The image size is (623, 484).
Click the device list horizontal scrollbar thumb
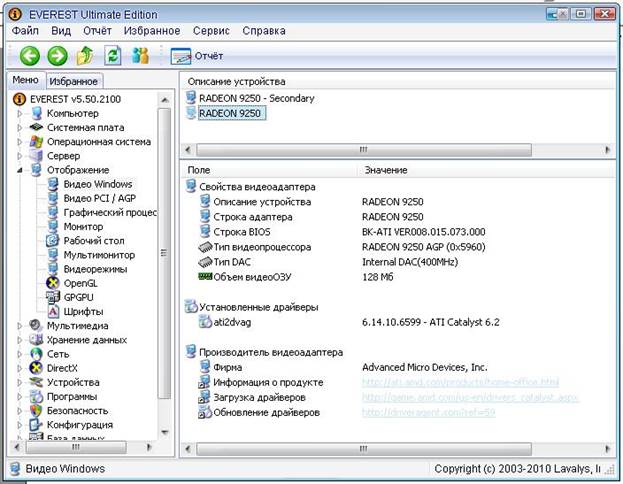click(364, 150)
